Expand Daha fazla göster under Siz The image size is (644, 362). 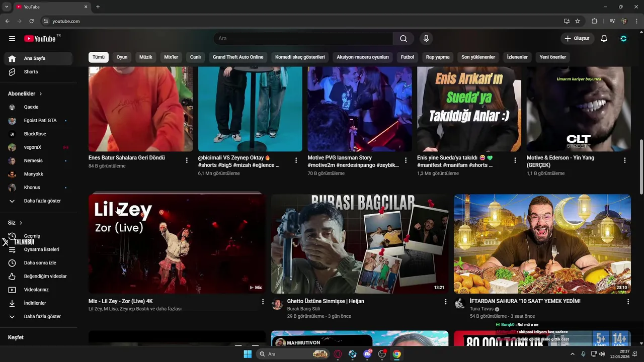(39, 317)
